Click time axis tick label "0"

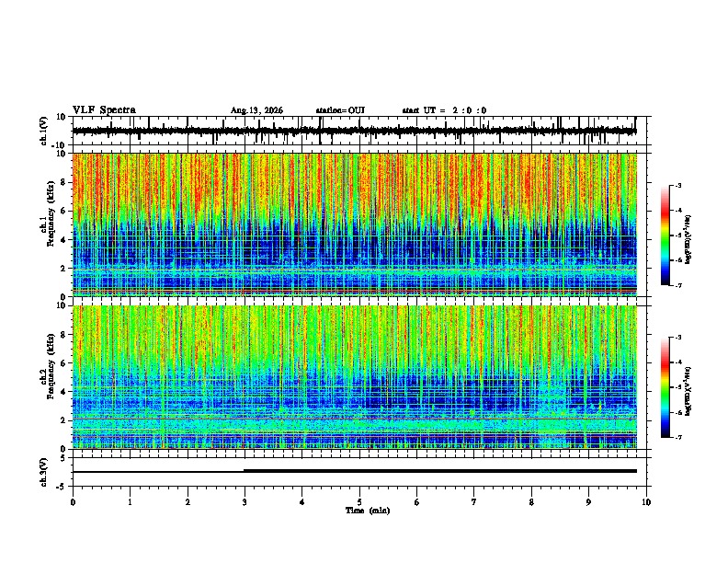(73, 502)
